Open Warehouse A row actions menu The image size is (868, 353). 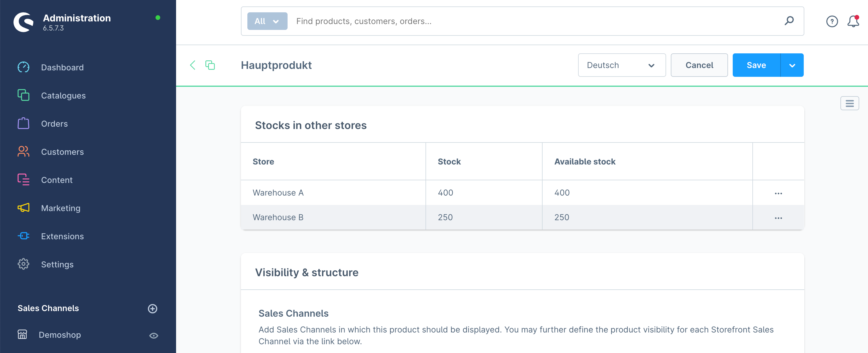point(778,193)
